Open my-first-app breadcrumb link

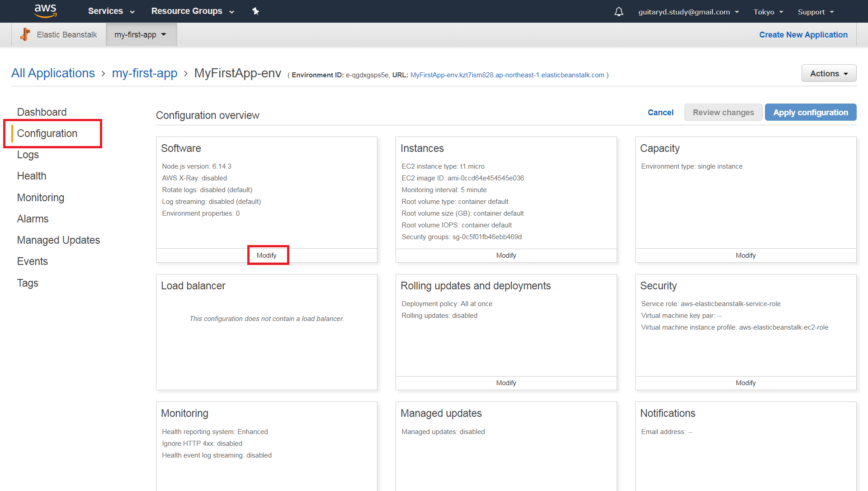pos(145,73)
